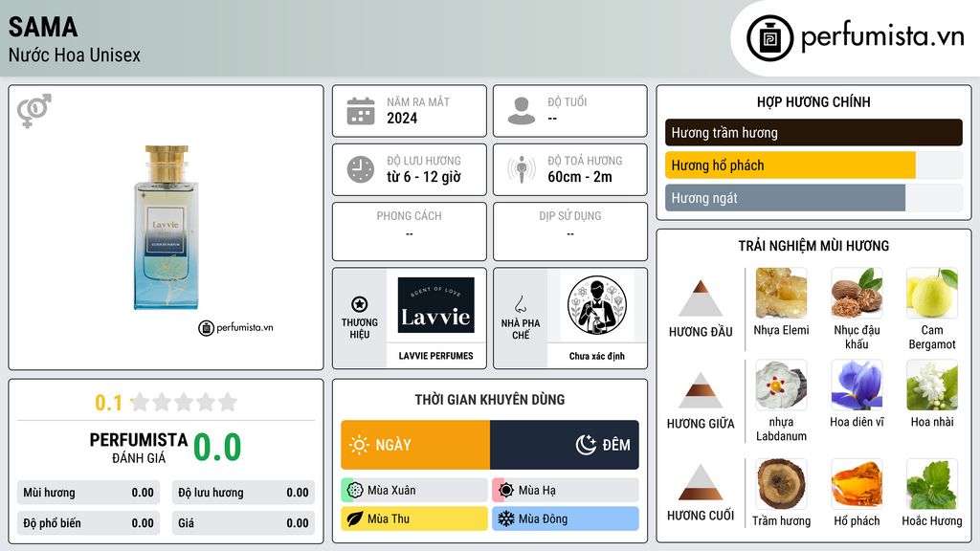Screen dimensions: 980x551
Task: Click the Hương cuối pyramid icon
Action: pyautogui.click(x=701, y=482)
